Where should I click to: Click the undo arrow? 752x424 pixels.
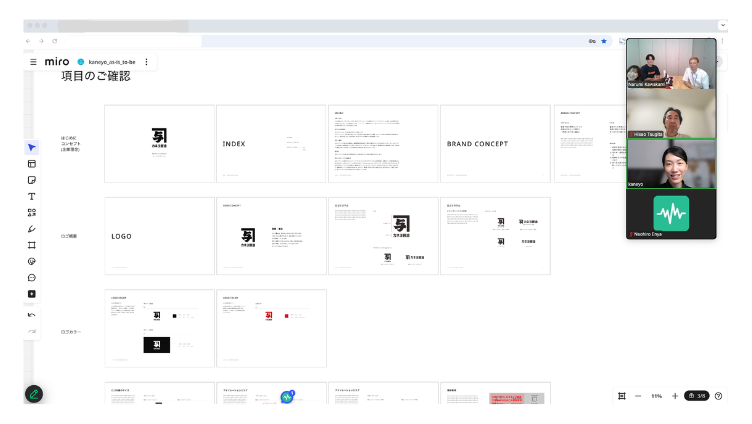click(x=32, y=315)
